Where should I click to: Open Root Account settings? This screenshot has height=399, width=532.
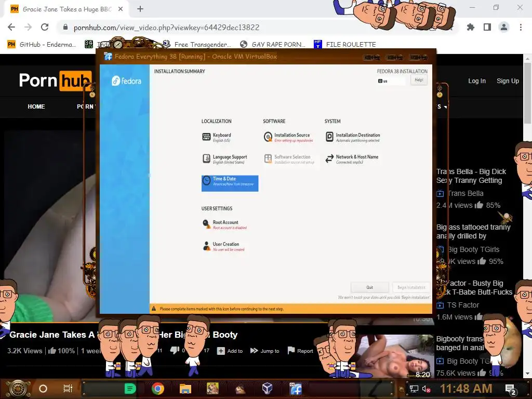pos(224,224)
